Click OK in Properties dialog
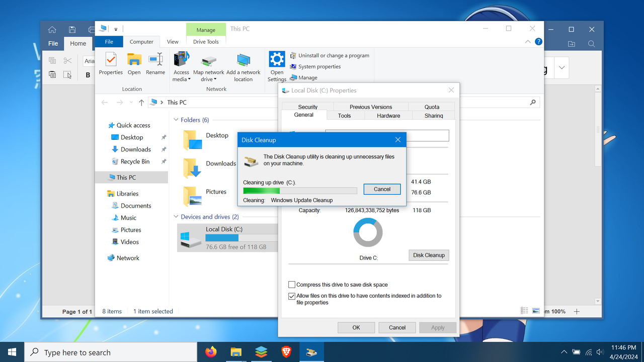 pos(356,327)
